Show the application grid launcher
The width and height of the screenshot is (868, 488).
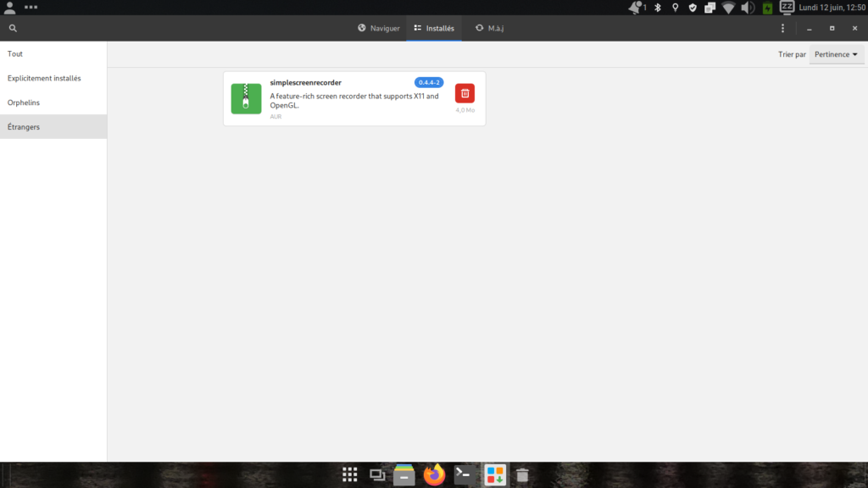click(348, 475)
